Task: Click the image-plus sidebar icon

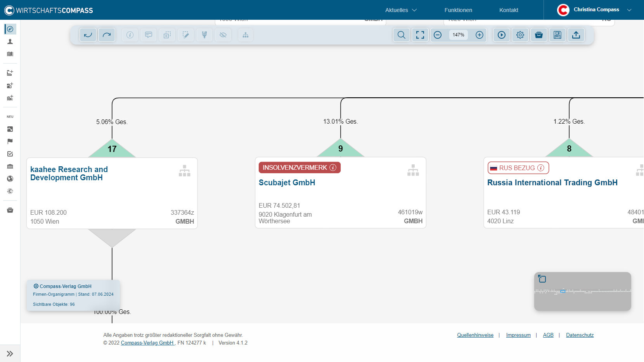Action: [10, 85]
